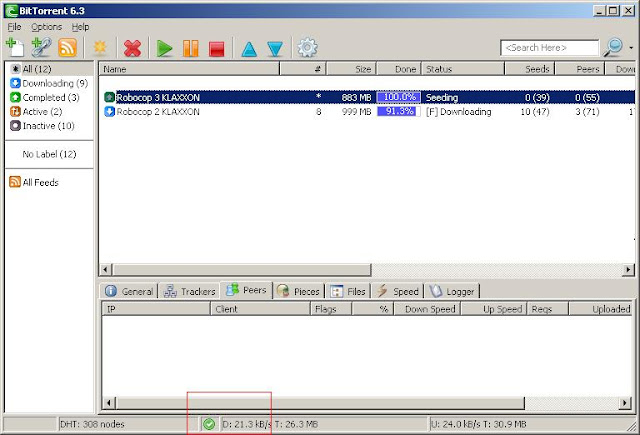Switch to the Trackers tab
The width and height of the screenshot is (640, 435).
[189, 291]
